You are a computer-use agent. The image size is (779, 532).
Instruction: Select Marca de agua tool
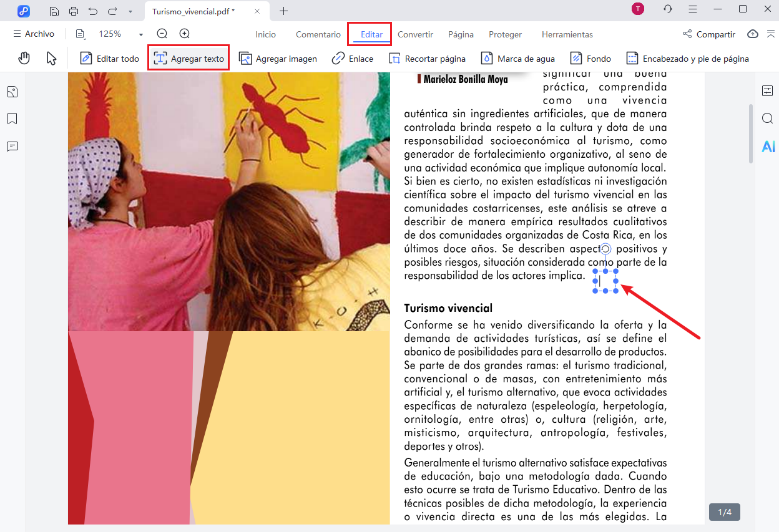pyautogui.click(x=517, y=59)
